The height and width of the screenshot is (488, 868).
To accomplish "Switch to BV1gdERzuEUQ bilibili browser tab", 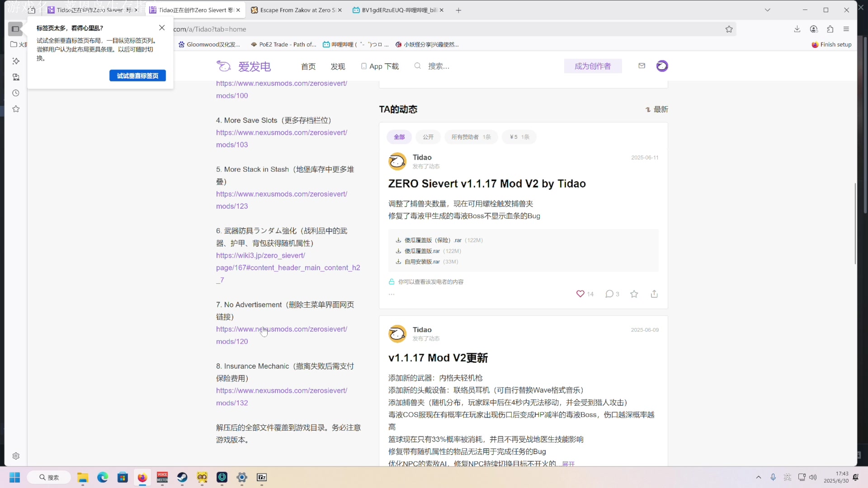I will pyautogui.click(x=398, y=10).
